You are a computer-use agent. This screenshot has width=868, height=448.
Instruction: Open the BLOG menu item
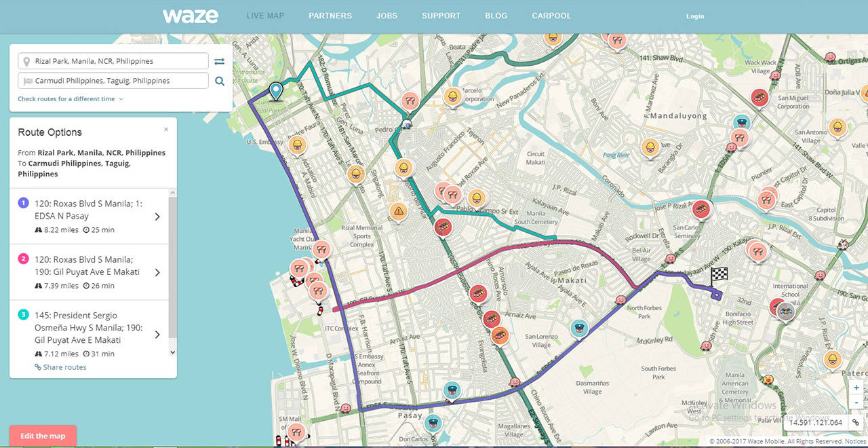(496, 16)
